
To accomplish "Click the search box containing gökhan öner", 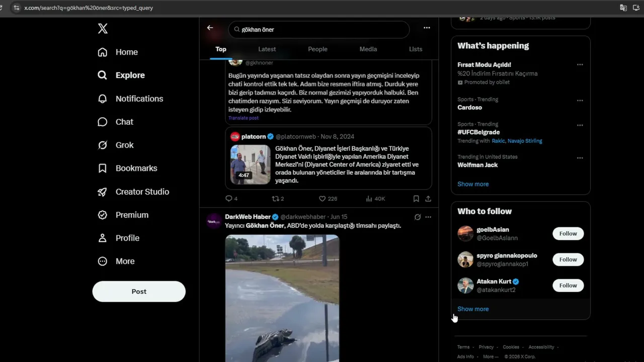I will 319,30.
